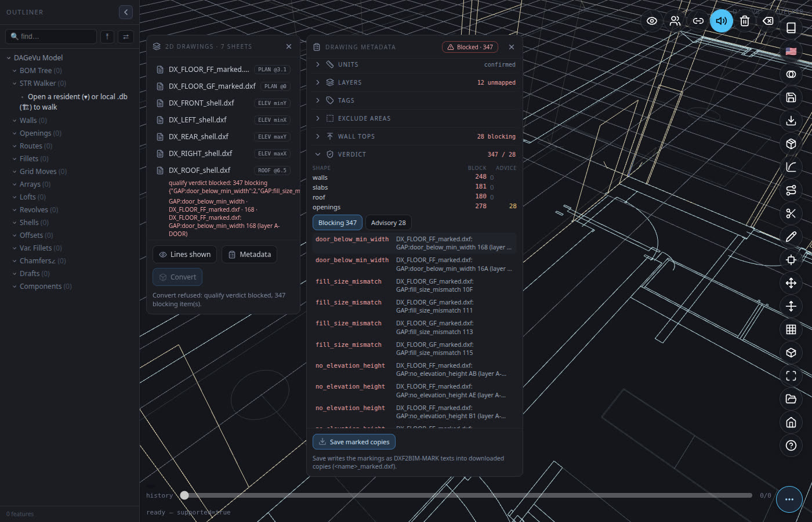Click the find search field
This screenshot has height=522, width=812.
(x=51, y=37)
